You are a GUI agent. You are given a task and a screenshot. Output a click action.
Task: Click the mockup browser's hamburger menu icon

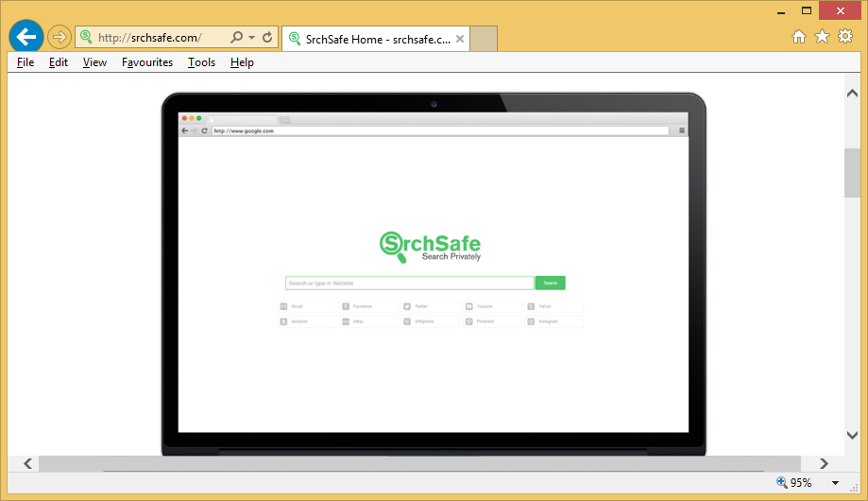click(681, 130)
